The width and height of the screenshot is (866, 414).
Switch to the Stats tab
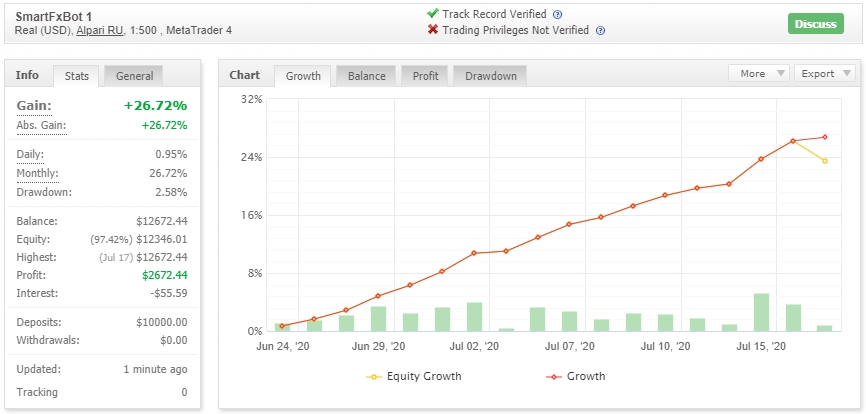[77, 76]
